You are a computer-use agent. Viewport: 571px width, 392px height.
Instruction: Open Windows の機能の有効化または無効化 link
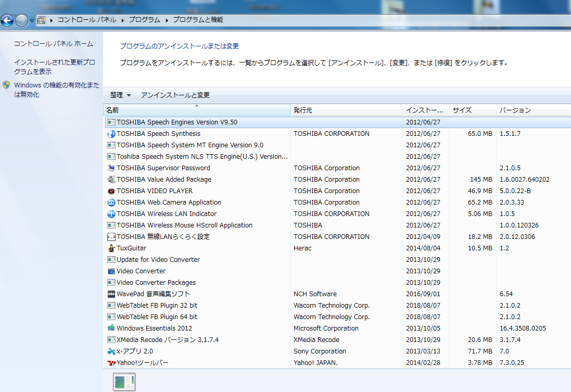pos(56,90)
